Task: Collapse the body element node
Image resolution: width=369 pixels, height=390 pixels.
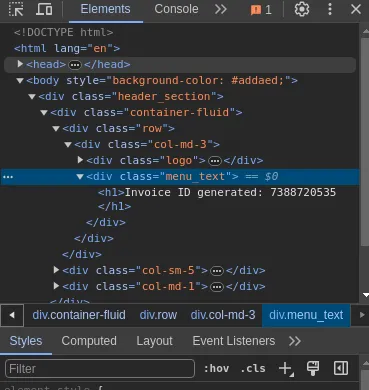Action: point(20,80)
